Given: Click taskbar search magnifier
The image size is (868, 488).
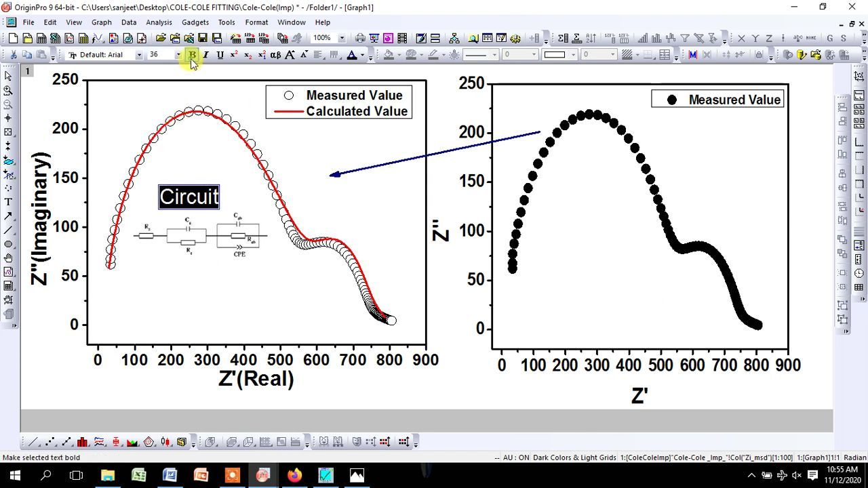Looking at the screenshot, I should 46,475.
